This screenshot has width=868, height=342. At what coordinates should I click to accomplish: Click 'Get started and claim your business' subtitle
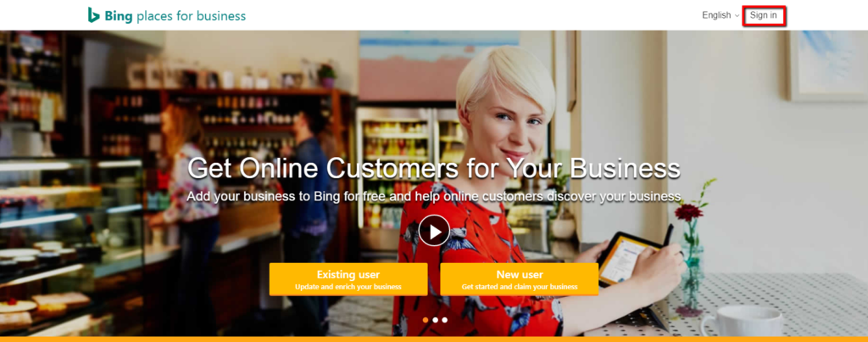pyautogui.click(x=520, y=287)
